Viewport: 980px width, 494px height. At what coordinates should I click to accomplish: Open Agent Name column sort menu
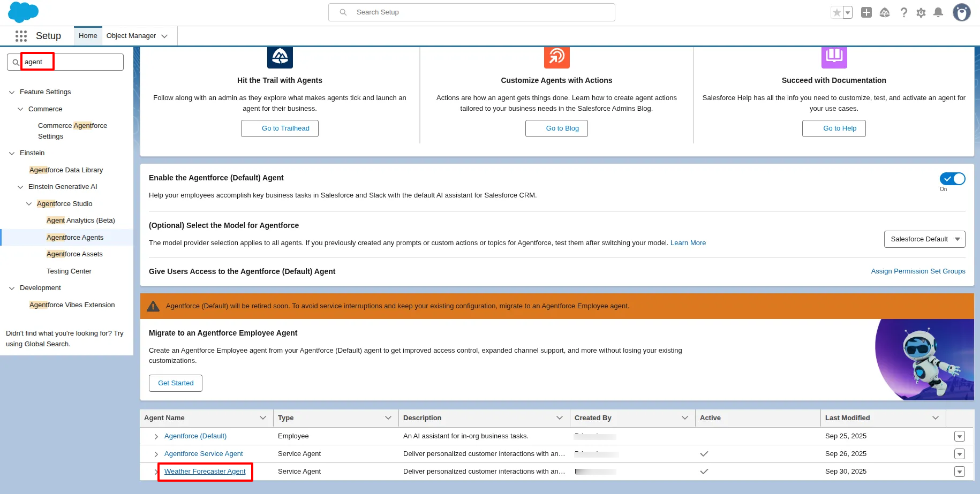pyautogui.click(x=263, y=418)
